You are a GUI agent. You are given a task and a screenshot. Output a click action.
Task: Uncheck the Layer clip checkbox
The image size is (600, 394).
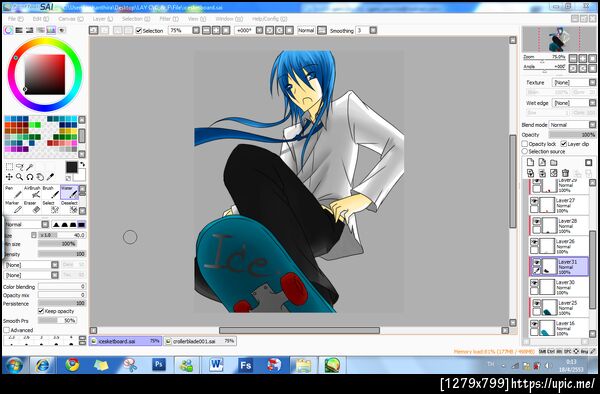tap(563, 144)
